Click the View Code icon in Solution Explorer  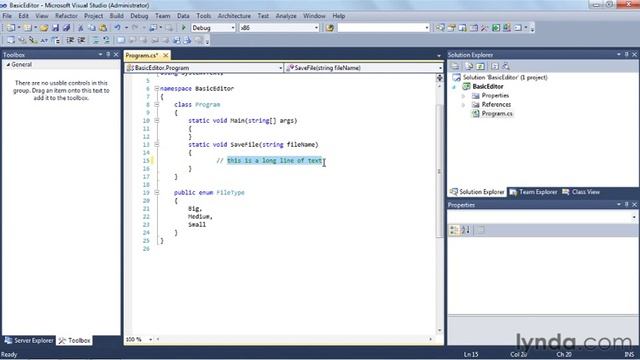click(x=495, y=66)
